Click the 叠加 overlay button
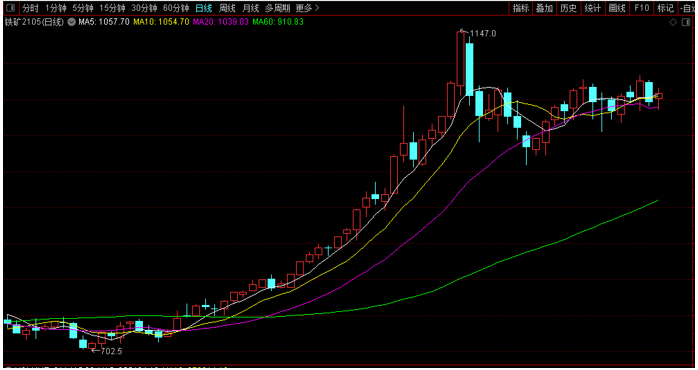The image size is (698, 370). [x=544, y=8]
